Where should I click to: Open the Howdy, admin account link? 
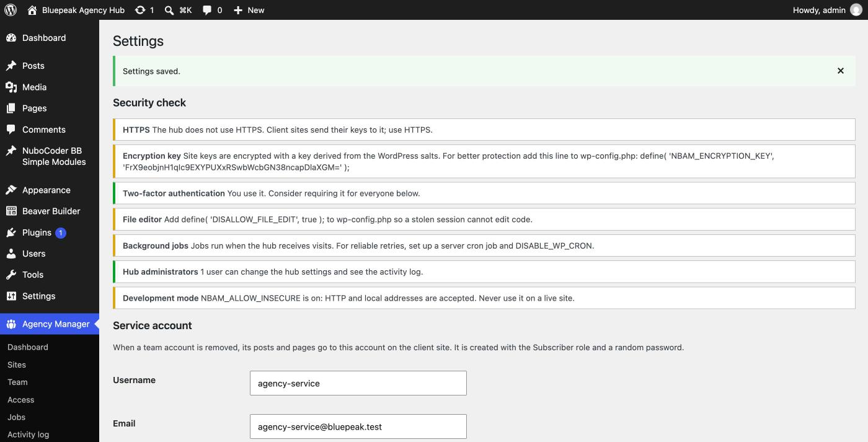tap(827, 10)
